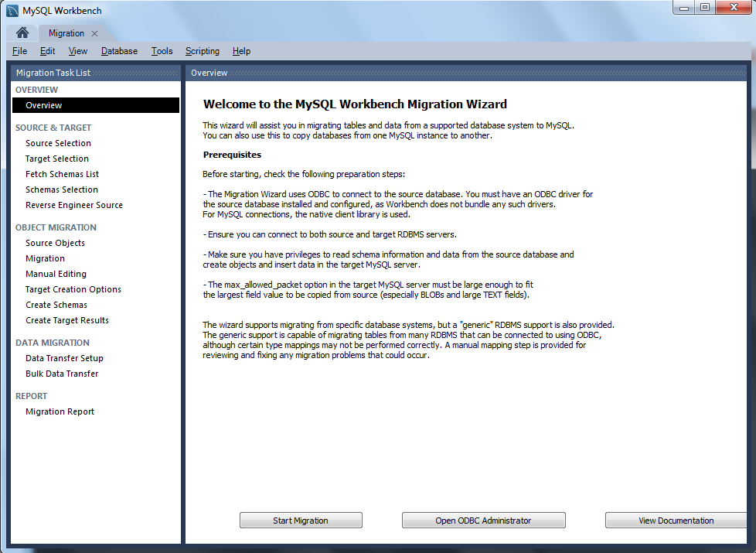Open the File menu
The width and height of the screenshot is (756, 553).
point(20,51)
